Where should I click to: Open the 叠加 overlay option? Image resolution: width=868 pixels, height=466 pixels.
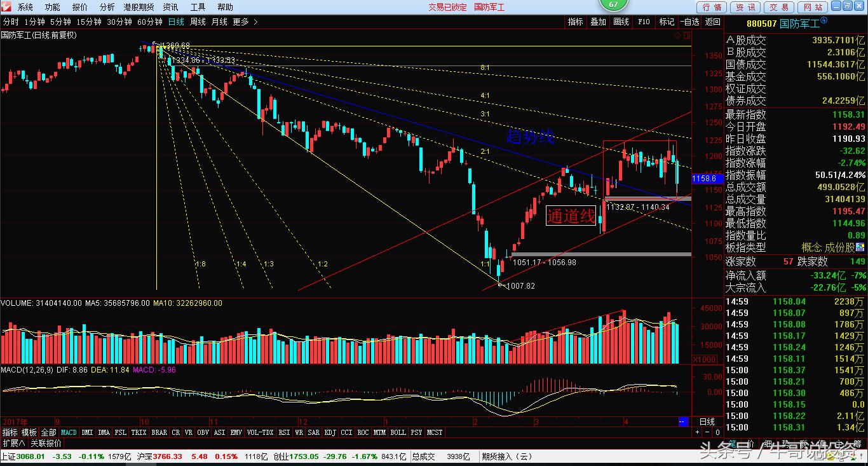598,22
